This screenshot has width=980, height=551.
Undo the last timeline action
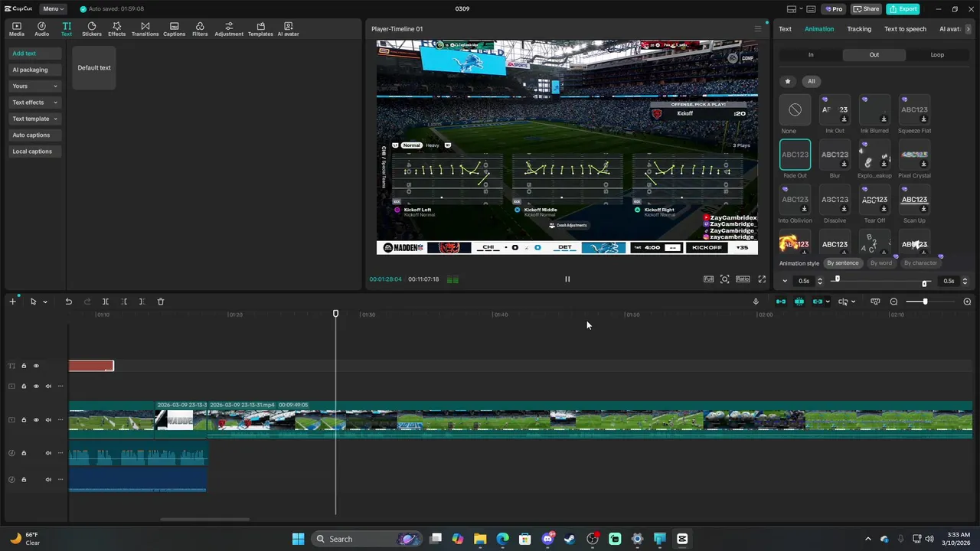[68, 302]
